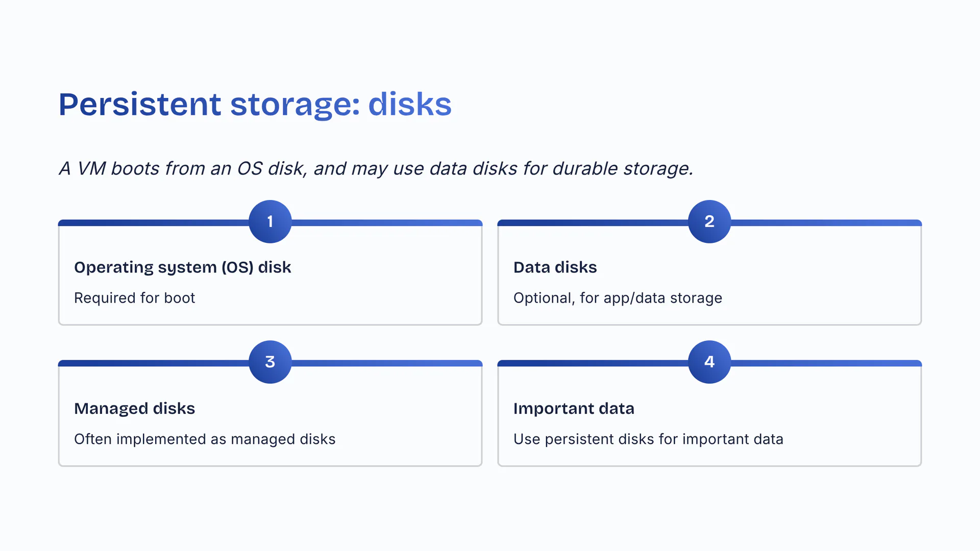Click the "Data disks" card heading

point(555,267)
